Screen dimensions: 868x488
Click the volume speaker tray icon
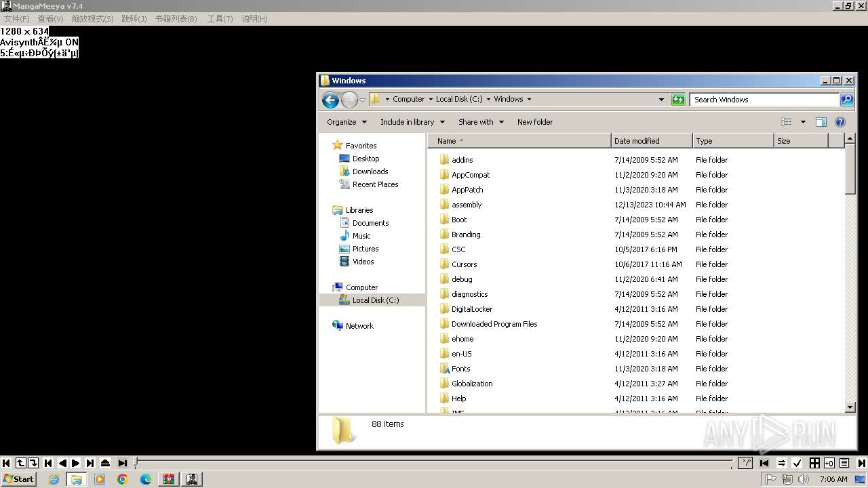804,479
